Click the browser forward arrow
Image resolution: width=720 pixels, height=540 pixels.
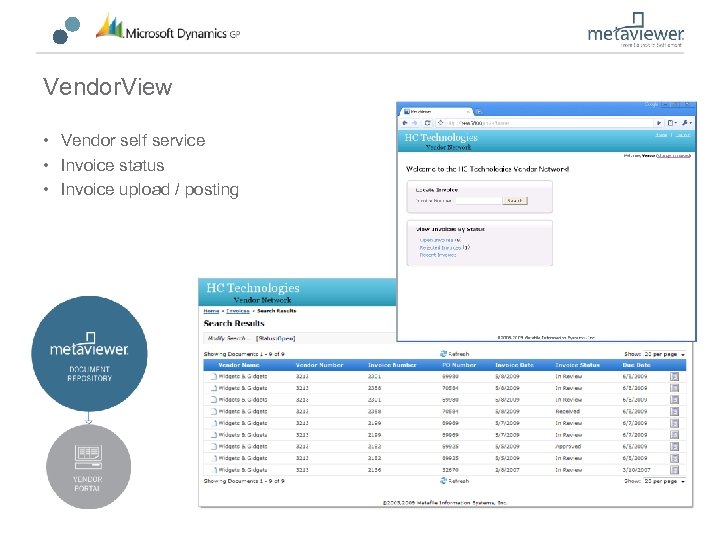pyautogui.click(x=415, y=123)
